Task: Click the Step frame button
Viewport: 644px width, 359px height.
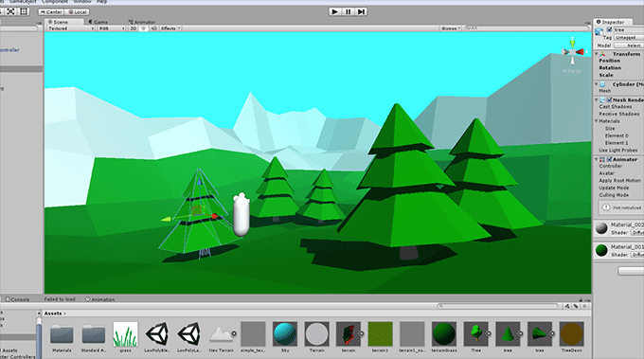Action: click(x=361, y=11)
